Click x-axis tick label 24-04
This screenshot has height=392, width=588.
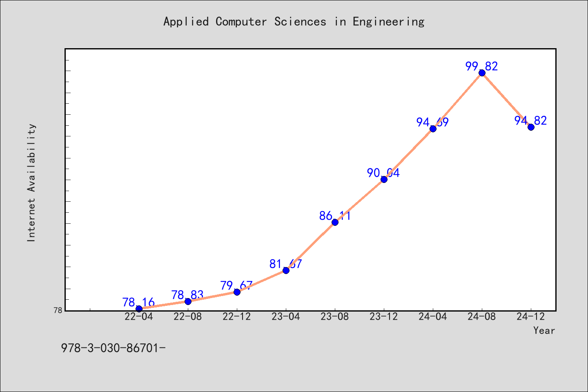point(433,317)
